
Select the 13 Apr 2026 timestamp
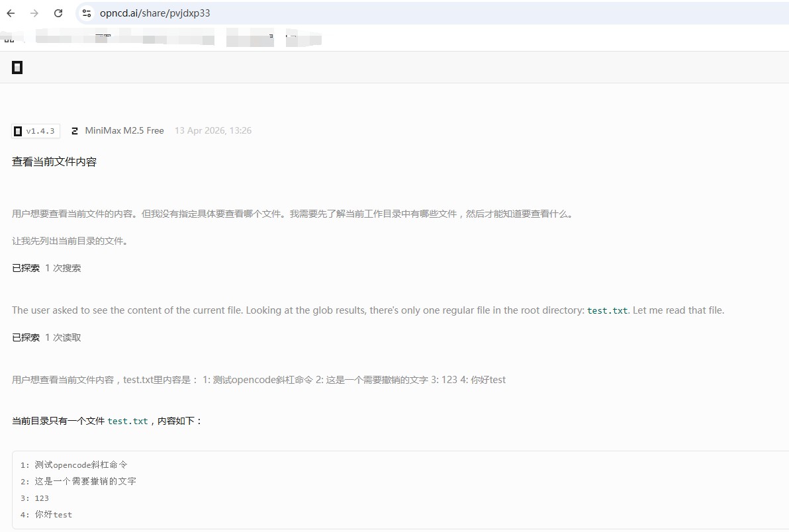pyautogui.click(x=213, y=130)
